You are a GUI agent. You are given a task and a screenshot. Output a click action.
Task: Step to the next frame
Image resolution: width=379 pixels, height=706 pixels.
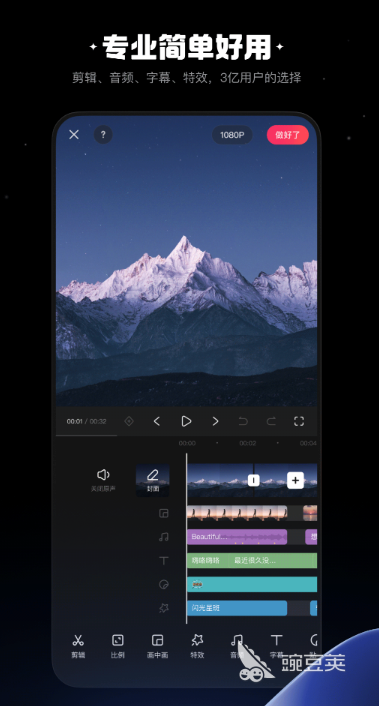point(215,421)
